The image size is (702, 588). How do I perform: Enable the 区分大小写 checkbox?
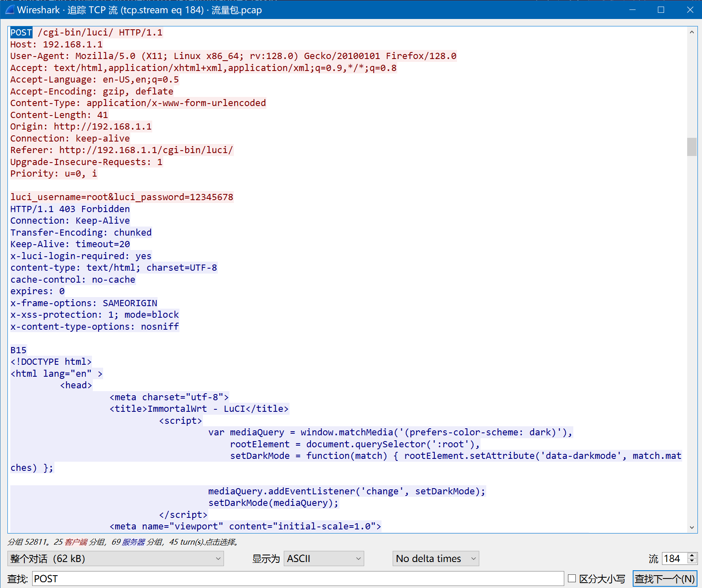[x=572, y=579]
